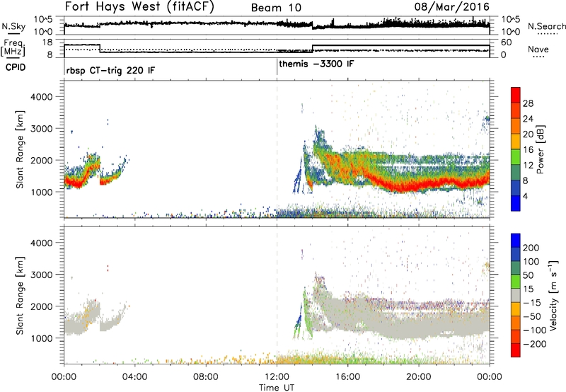This screenshot has height=392, width=566.
Task: Click the '18' frequency axis value
Action: tap(47, 42)
